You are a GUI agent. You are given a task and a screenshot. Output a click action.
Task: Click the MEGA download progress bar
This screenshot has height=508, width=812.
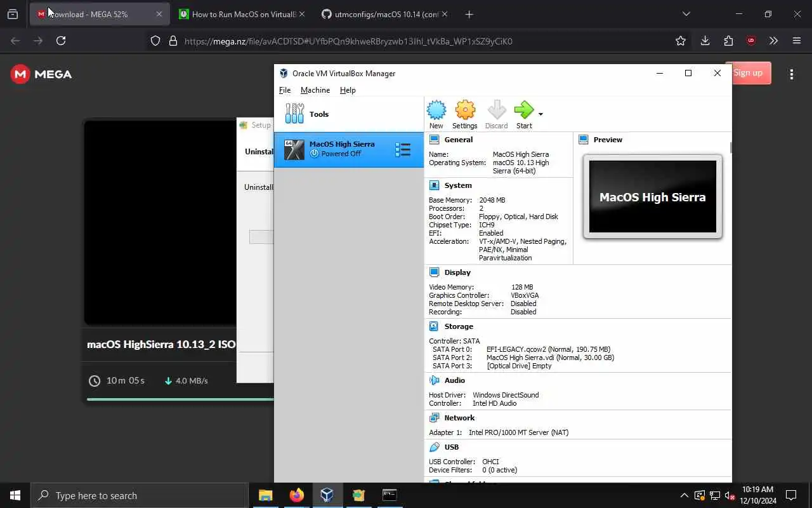pos(180,399)
